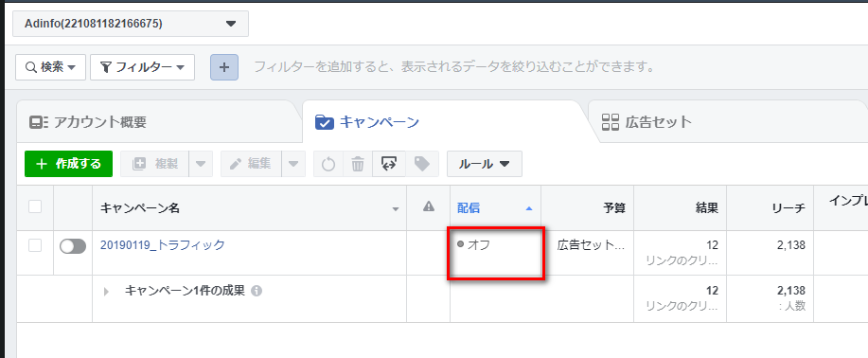
Task: Click the 結果 column header
Action: [x=681, y=208]
